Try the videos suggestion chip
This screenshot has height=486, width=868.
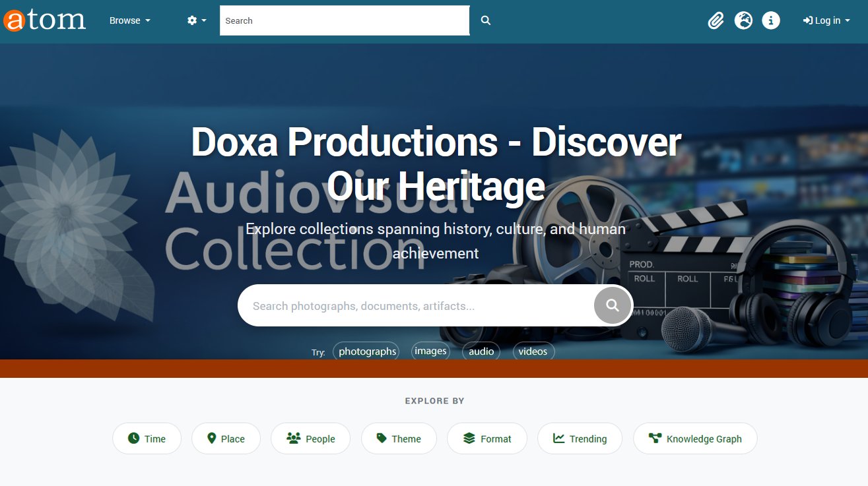(x=533, y=351)
